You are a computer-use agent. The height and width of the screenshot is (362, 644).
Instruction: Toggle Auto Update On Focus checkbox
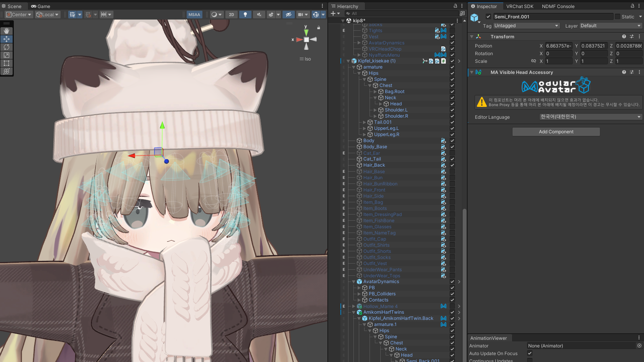530,353
